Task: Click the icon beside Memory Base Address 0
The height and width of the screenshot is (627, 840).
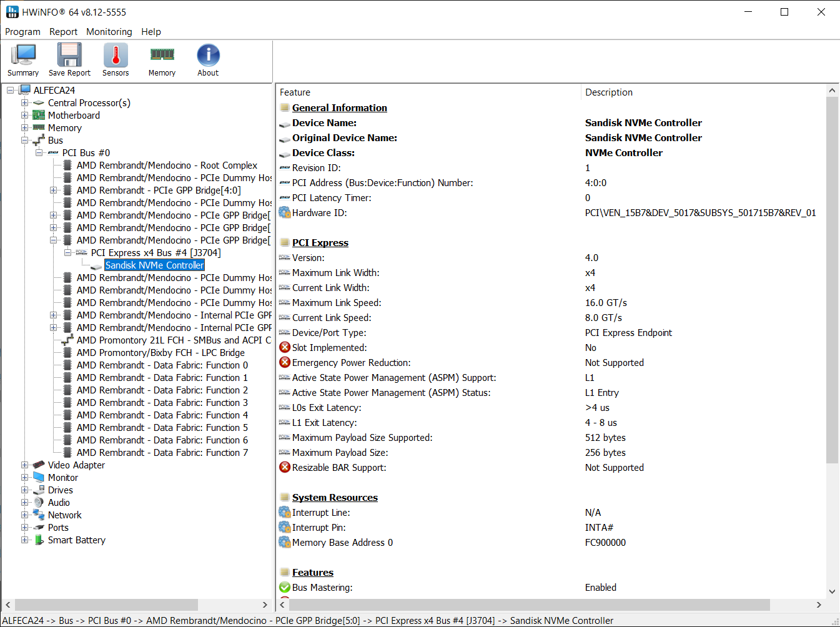Action: click(285, 542)
